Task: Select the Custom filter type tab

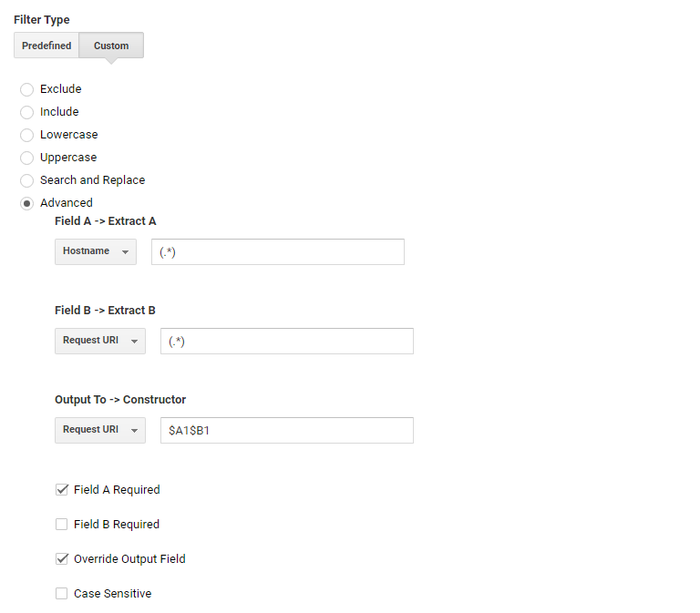Action: click(111, 46)
